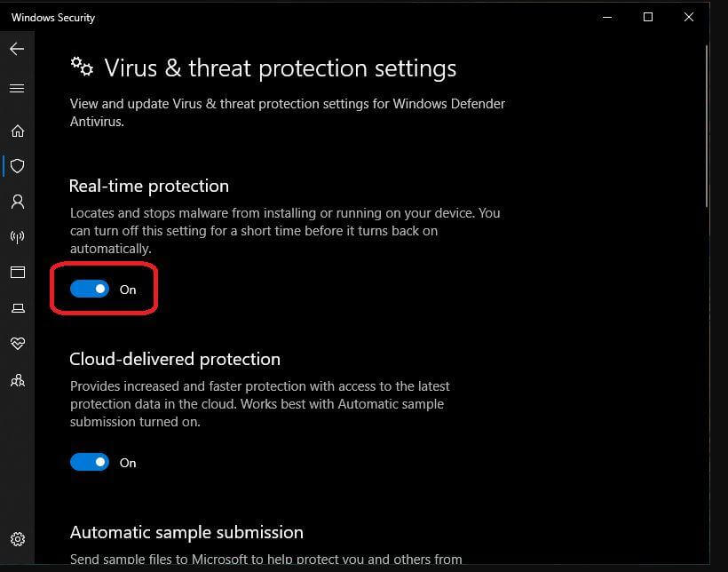
Task: Select the Virus & threat protection shield icon
Action: (x=17, y=166)
